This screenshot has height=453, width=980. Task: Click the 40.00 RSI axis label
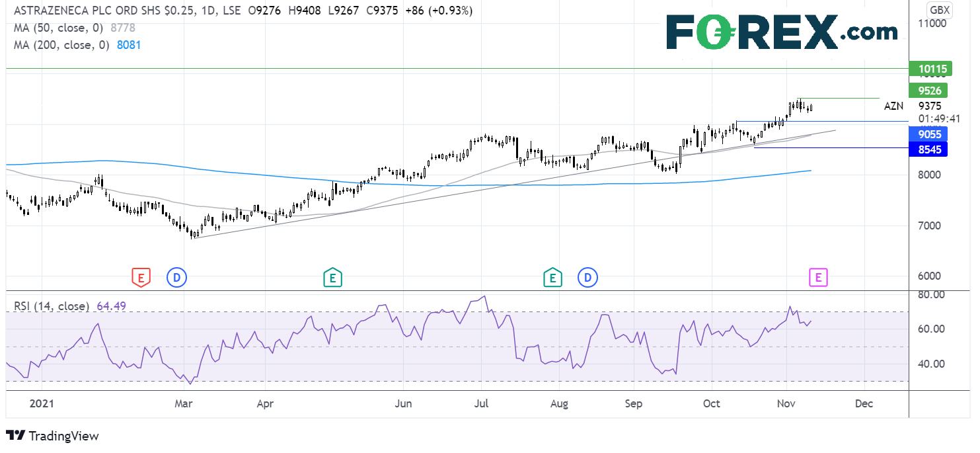(932, 364)
